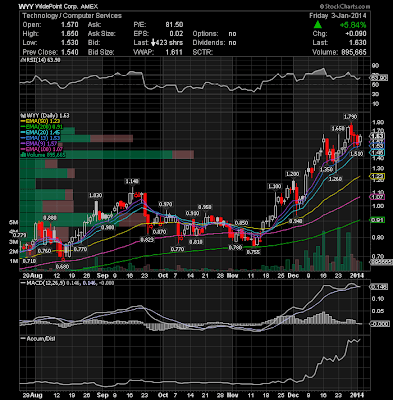Click the Low value 1.530
The width and height of the screenshot is (393, 400).
pos(70,43)
